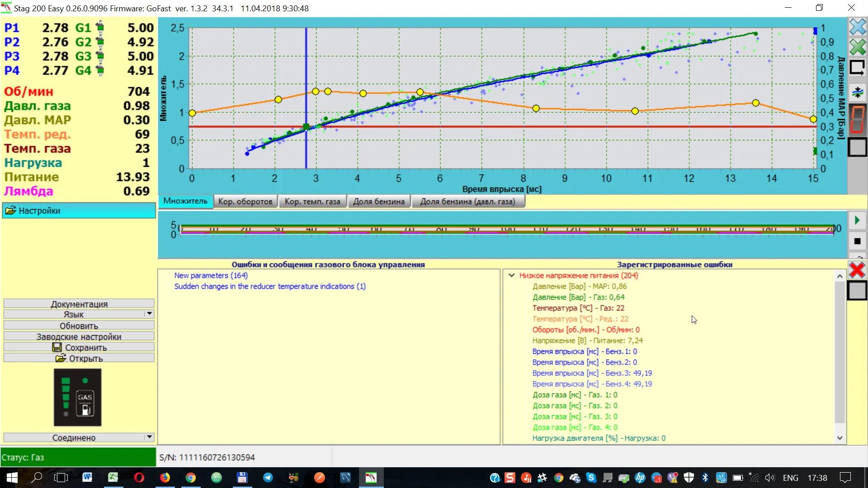
Task: Click the red seven-segment digit icon
Action: pos(857,120)
